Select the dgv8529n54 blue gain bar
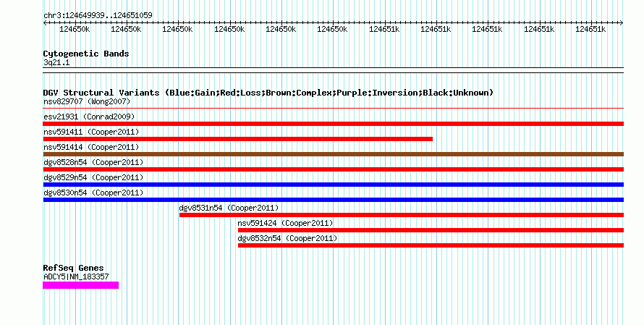The image size is (644, 325). point(333,185)
